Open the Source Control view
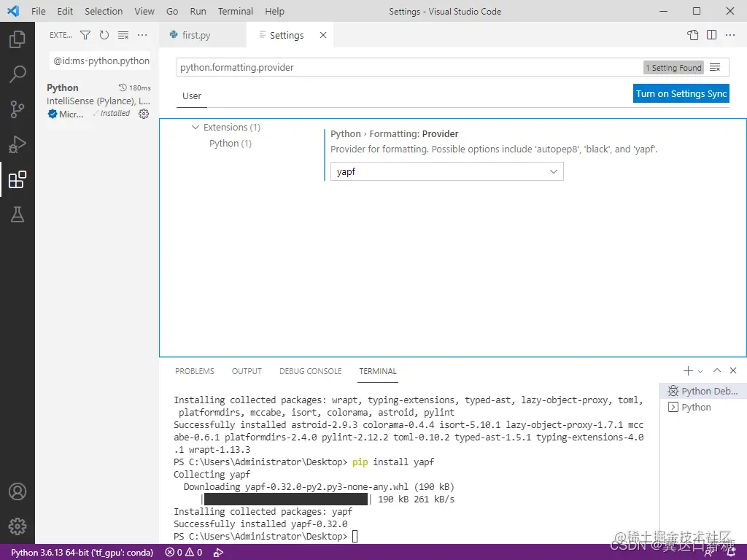 click(x=18, y=109)
